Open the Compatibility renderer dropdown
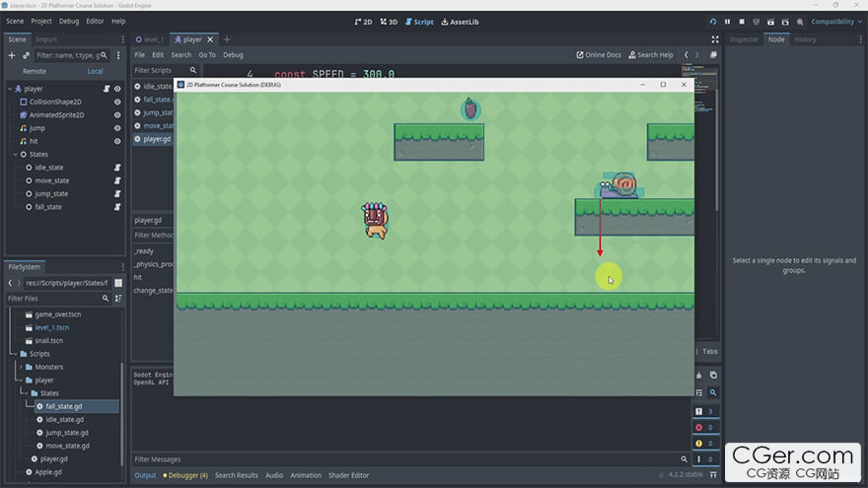868x488 pixels. click(x=835, y=22)
